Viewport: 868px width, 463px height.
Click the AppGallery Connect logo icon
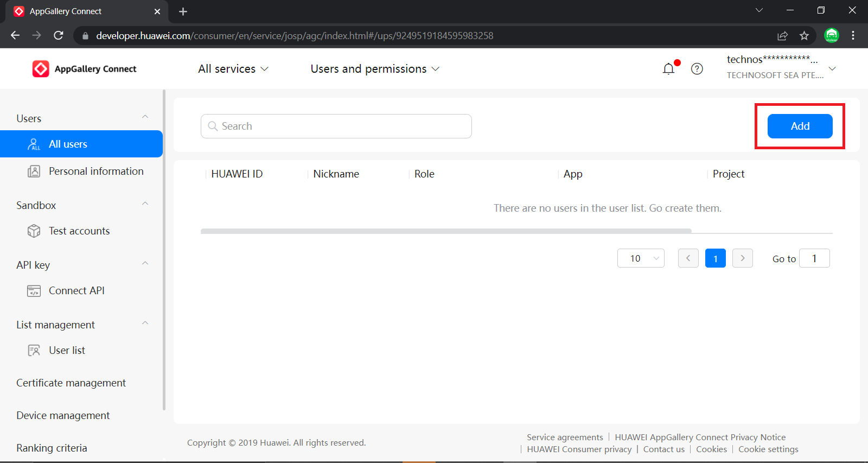click(x=41, y=69)
